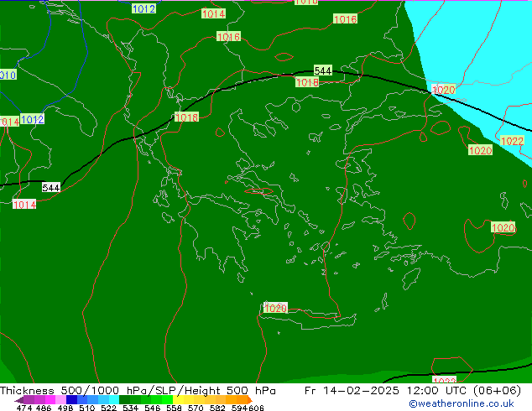
Task: Choose the darkest green legend swatch
Action: pos(124,399)
